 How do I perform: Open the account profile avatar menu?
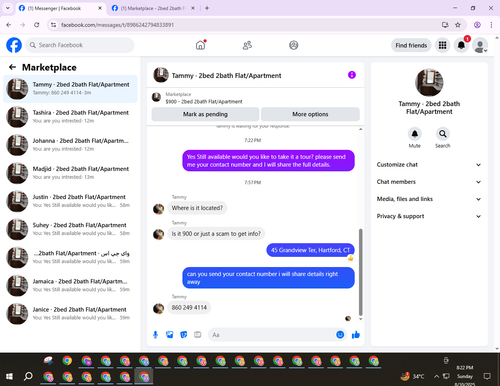pos(480,45)
